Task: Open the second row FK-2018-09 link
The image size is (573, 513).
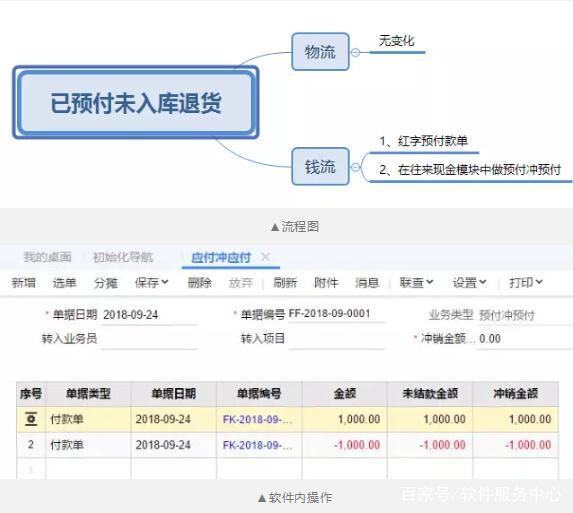Action: (258, 445)
